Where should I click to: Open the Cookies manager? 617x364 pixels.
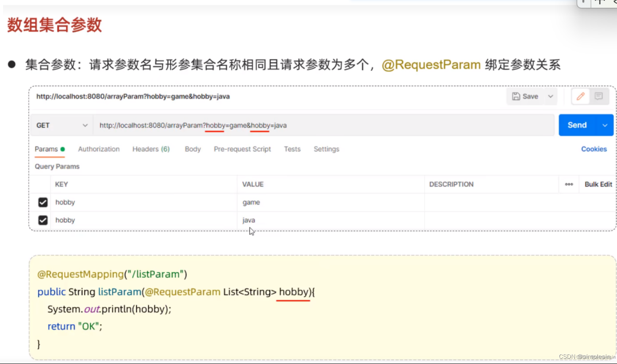[594, 149]
